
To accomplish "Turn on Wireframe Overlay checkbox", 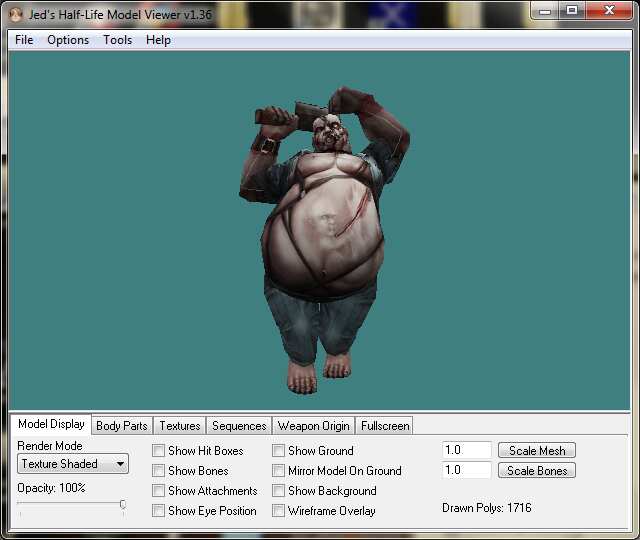I will (x=279, y=511).
